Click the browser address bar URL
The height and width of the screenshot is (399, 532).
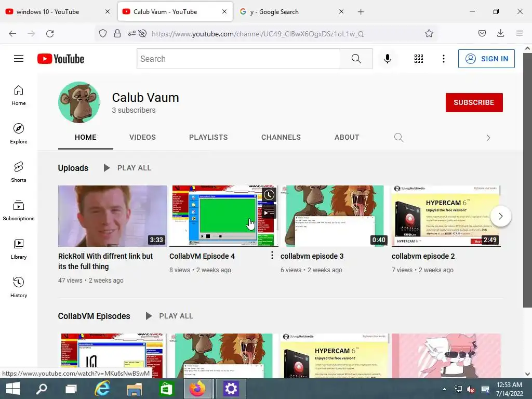[258, 34]
